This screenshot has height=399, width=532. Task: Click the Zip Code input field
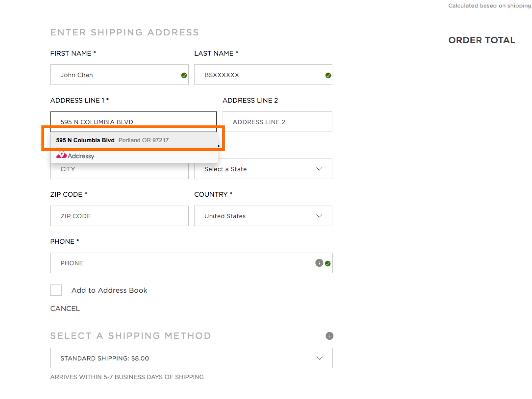[119, 216]
